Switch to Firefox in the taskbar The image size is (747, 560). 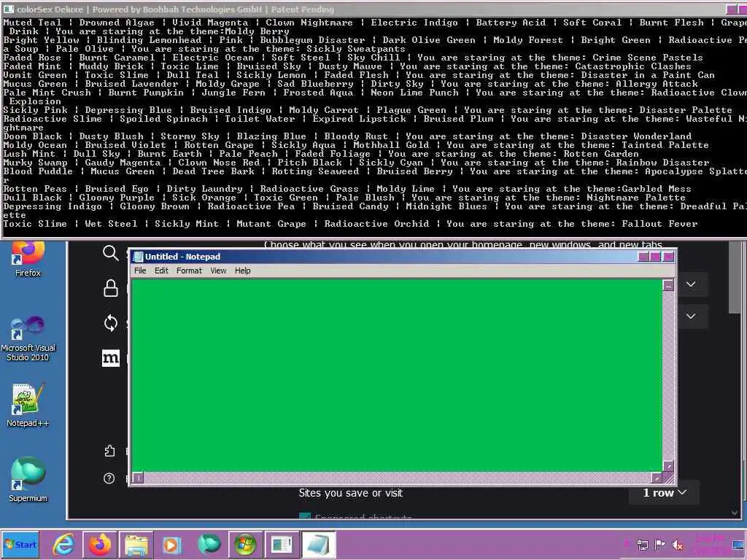100,544
